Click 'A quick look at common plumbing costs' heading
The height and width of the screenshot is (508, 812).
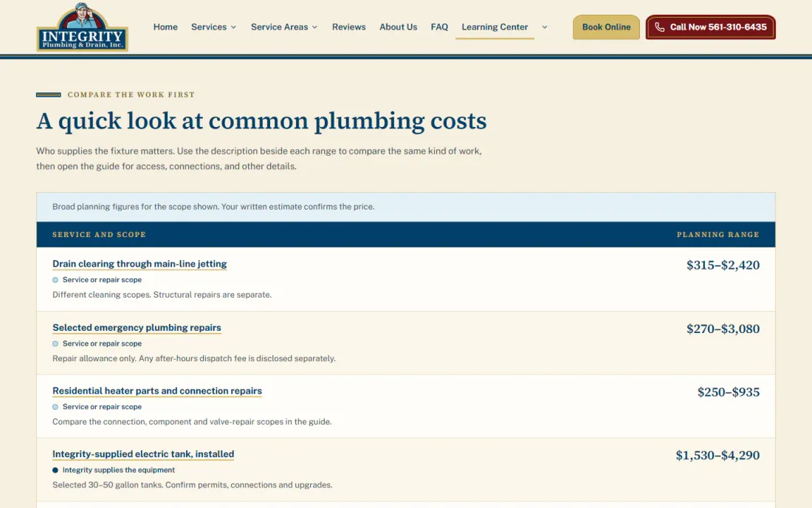(x=261, y=120)
